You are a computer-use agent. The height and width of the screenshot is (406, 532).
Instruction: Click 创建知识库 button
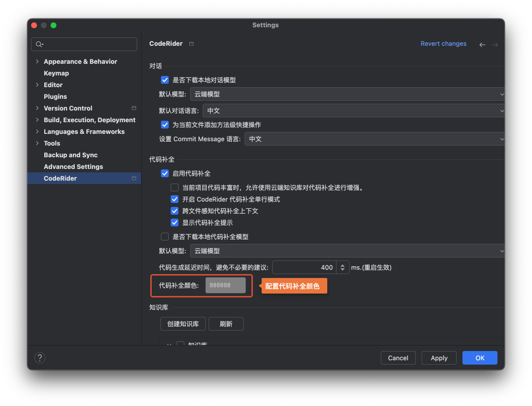pyautogui.click(x=183, y=324)
